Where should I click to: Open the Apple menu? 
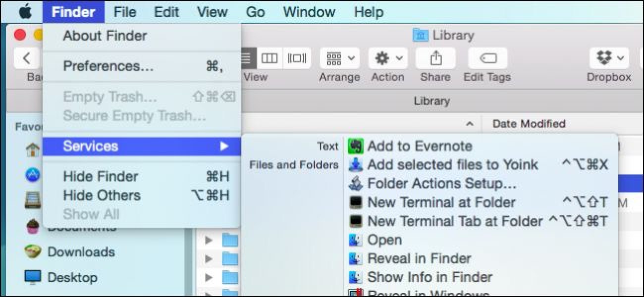click(24, 11)
